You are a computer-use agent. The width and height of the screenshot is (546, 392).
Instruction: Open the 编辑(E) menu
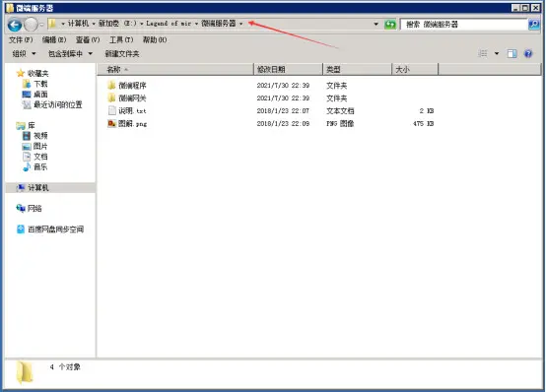54,39
